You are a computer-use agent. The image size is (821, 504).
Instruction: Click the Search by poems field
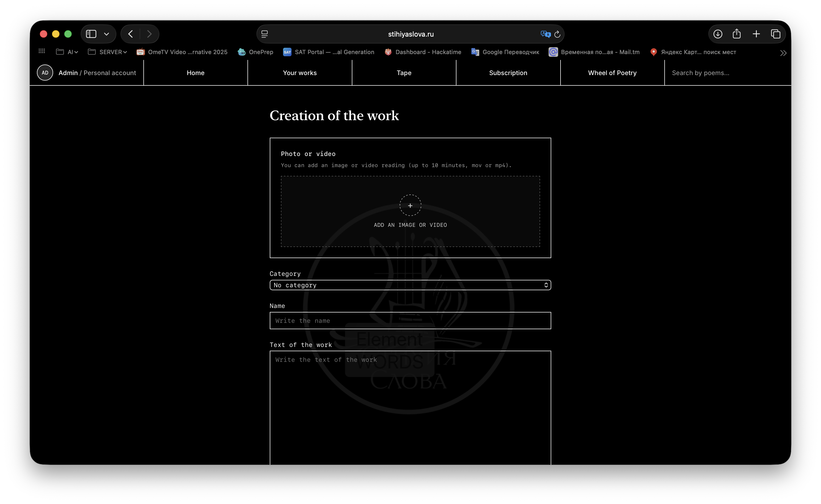tap(727, 73)
